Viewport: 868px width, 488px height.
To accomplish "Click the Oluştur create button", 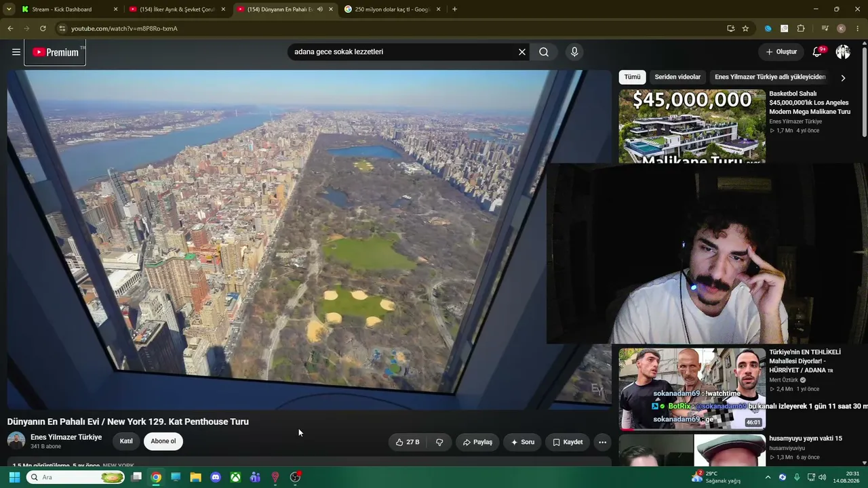I will point(781,52).
